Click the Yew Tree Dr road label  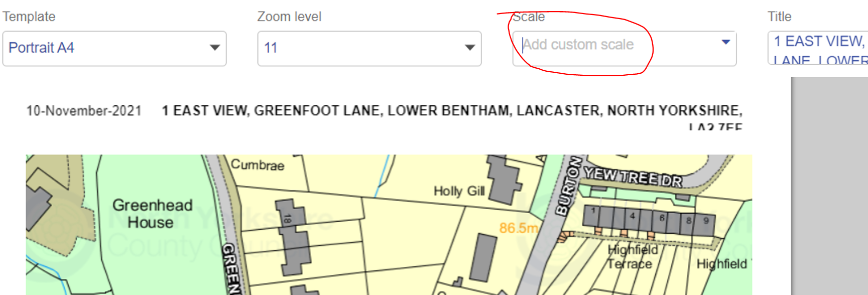633,177
